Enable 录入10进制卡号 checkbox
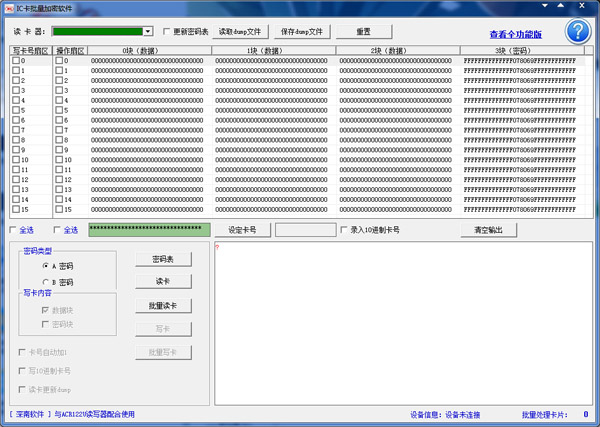600x427 pixels. point(344,230)
